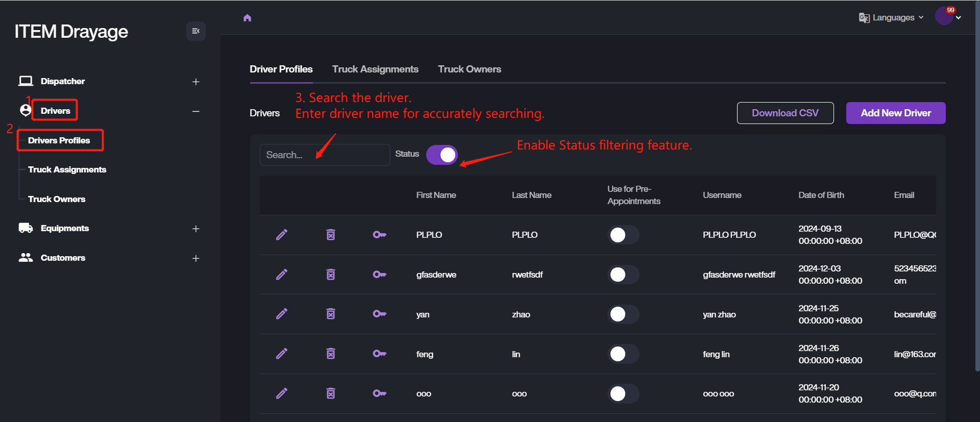Click the key icon for PLPLO driver
The width and height of the screenshot is (980, 422).
tap(379, 235)
